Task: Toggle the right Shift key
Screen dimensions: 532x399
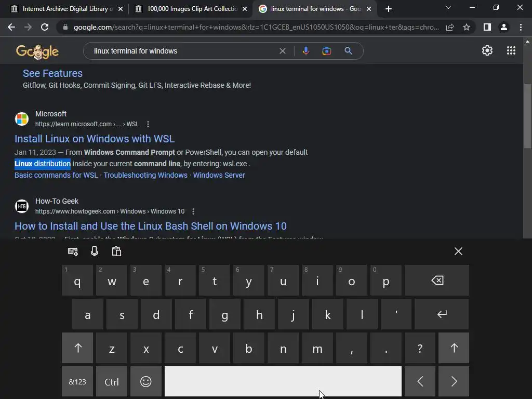Action: (454, 348)
